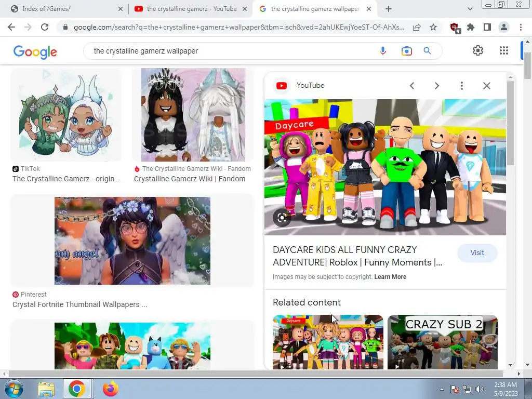Click 'The Crystalline Gamerz Wiki - Fandom' source
This screenshot has height=399, width=532.
click(x=196, y=169)
